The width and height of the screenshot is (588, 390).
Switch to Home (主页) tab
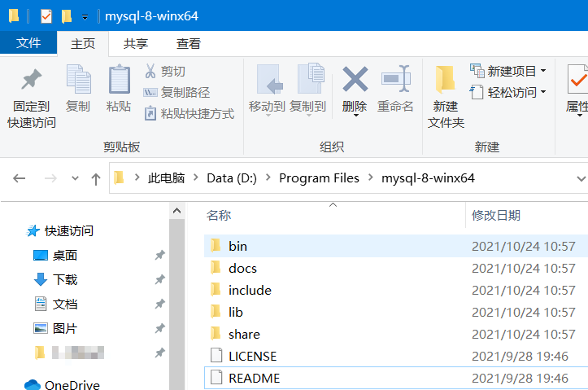(83, 43)
